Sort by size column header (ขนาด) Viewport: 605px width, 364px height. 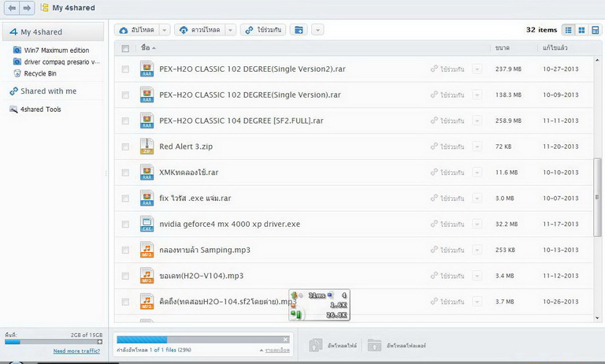tap(503, 48)
